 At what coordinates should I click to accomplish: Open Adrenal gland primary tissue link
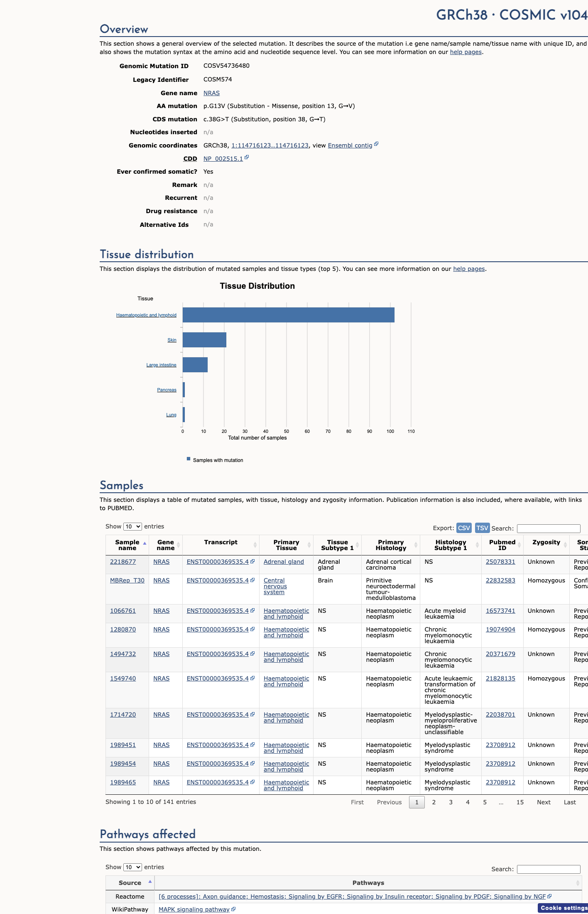[284, 562]
